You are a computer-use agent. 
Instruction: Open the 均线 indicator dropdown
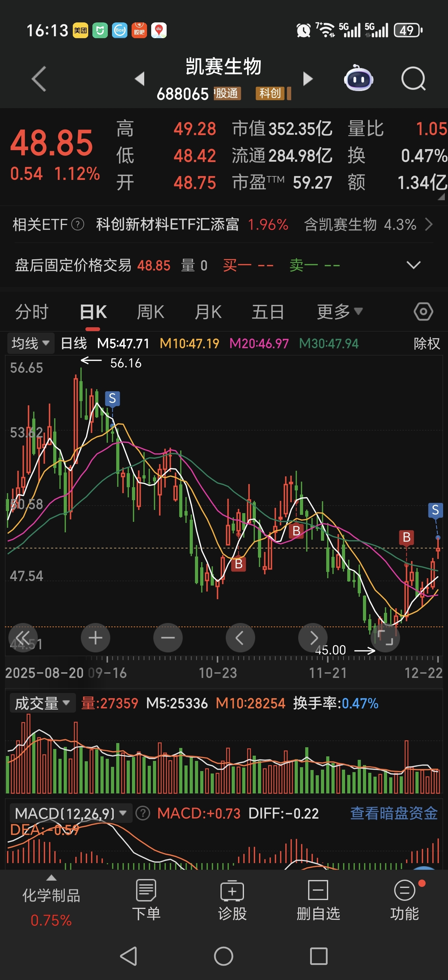[30, 344]
